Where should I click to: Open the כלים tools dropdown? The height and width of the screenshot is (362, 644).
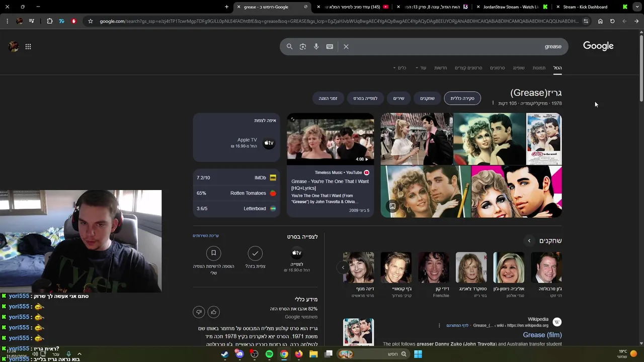coord(399,68)
